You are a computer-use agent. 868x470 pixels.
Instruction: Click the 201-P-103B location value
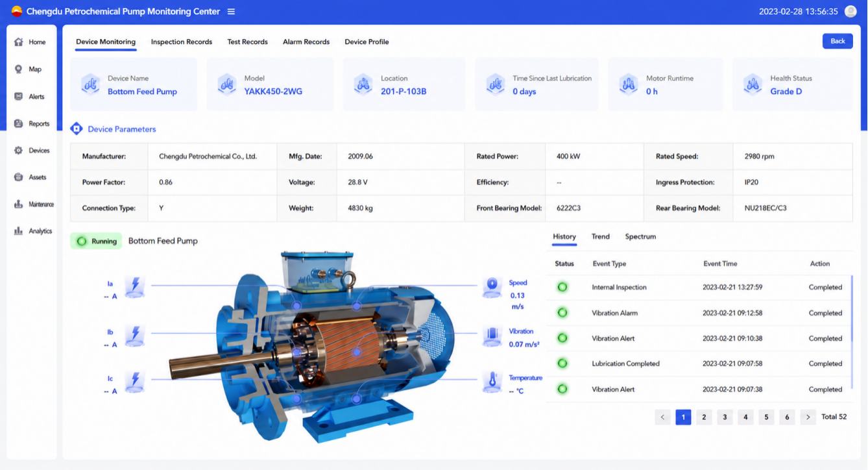point(404,92)
